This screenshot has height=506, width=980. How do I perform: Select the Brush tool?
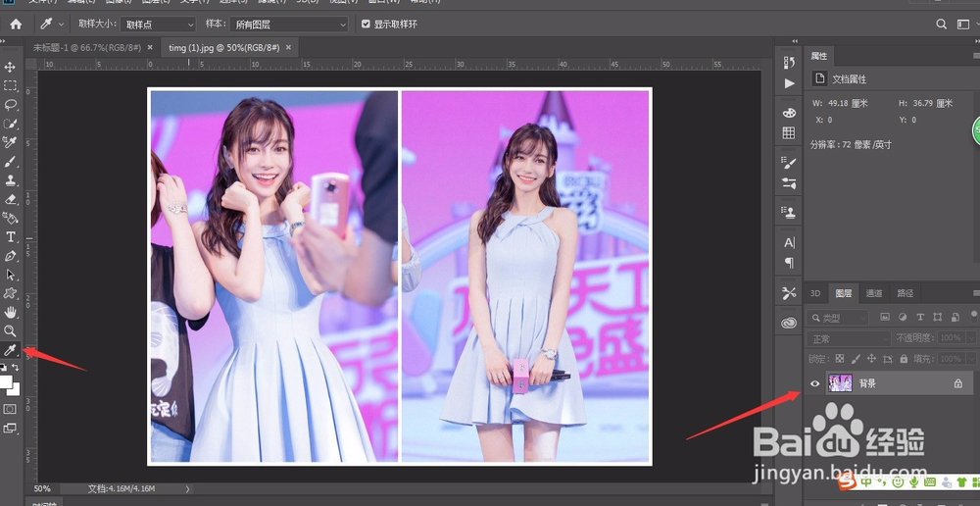pos(10,162)
